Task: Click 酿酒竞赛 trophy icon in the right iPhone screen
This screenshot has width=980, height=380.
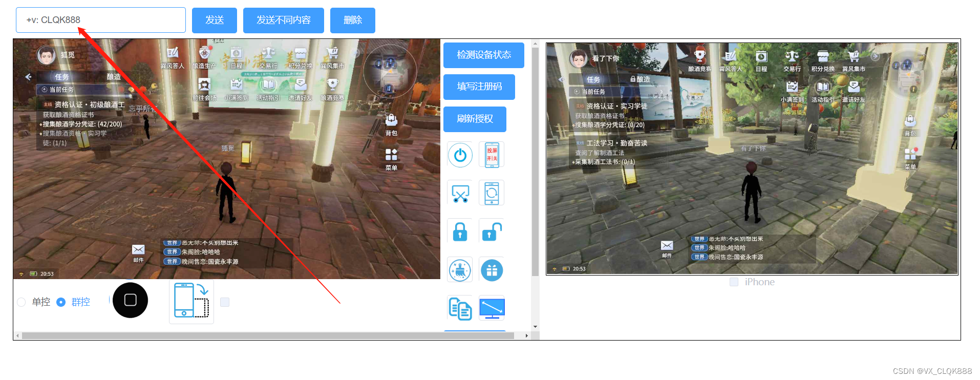Action: pos(700,61)
